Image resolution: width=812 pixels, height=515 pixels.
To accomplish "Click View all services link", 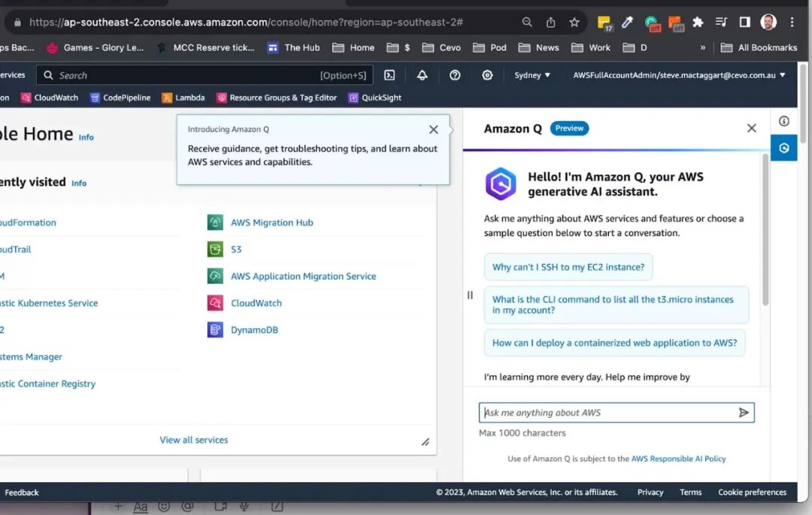I will tap(194, 440).
